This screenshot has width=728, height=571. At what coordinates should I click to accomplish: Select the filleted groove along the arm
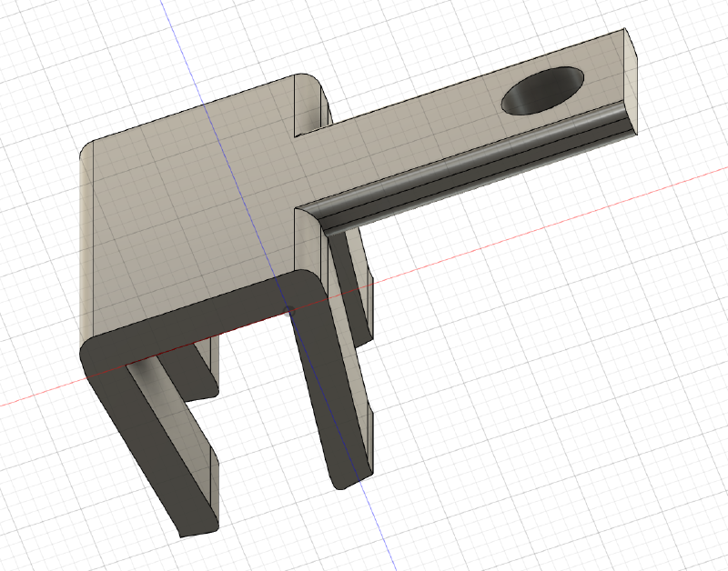click(473, 170)
